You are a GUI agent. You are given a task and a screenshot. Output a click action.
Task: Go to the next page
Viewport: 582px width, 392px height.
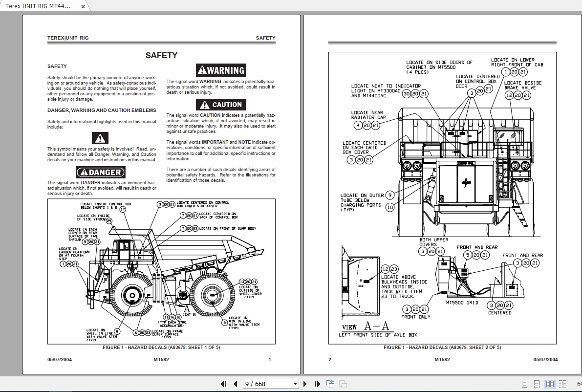coord(305,384)
